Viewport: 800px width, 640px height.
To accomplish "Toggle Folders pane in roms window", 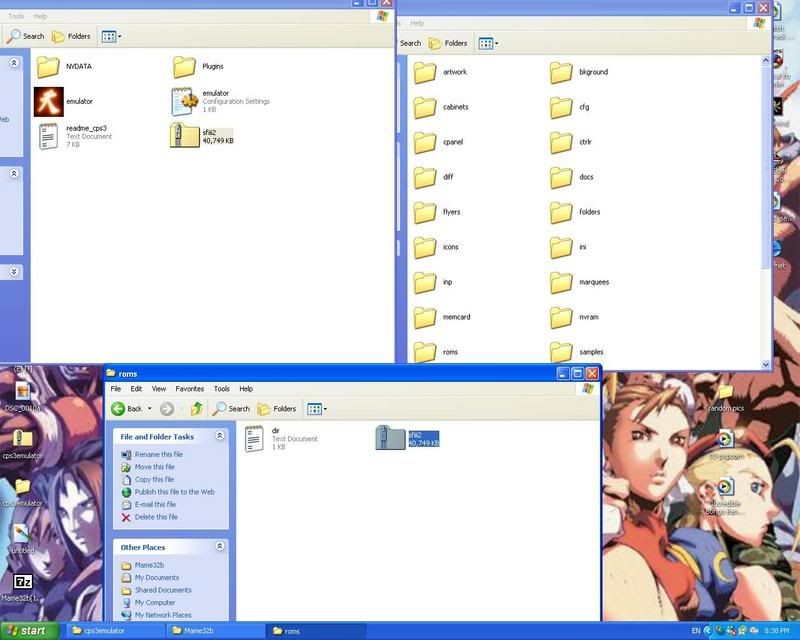I will [277, 408].
